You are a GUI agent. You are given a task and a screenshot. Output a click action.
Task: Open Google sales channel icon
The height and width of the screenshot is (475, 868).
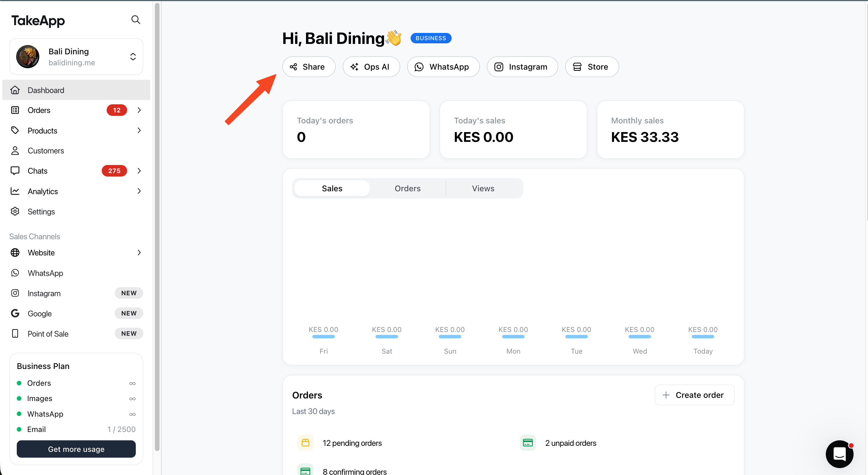(x=15, y=313)
